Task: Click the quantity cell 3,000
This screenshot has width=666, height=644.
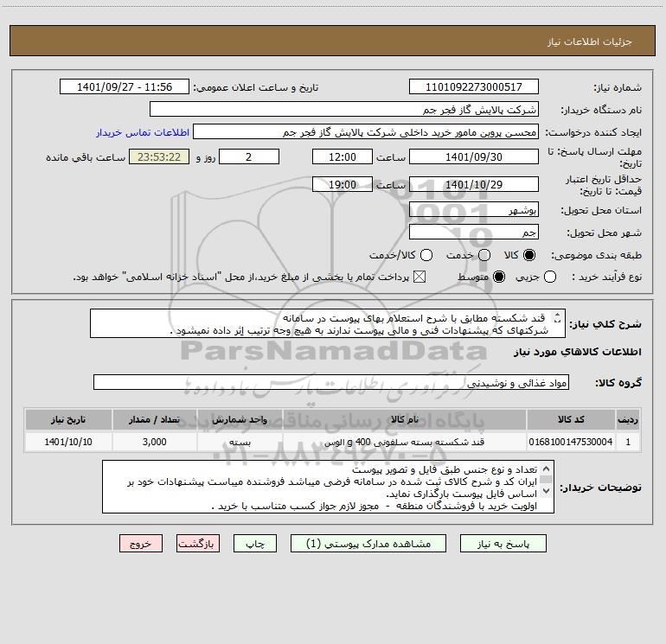Action: pyautogui.click(x=155, y=442)
